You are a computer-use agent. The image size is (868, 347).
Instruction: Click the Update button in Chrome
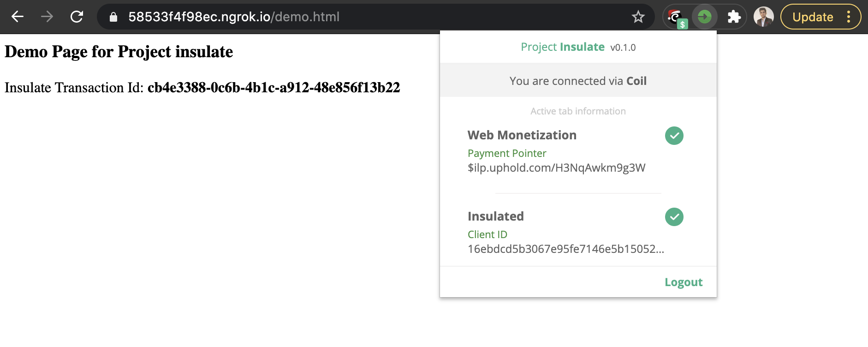(813, 17)
